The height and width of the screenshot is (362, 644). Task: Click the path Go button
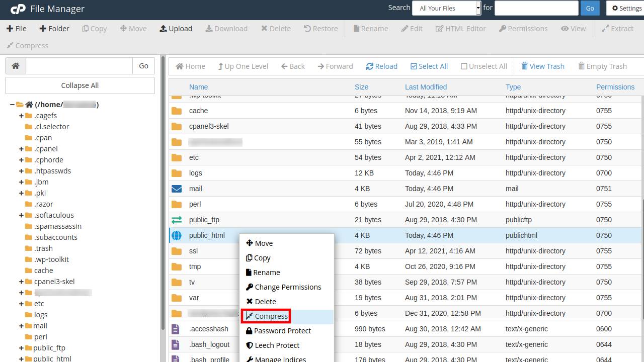[x=144, y=66]
